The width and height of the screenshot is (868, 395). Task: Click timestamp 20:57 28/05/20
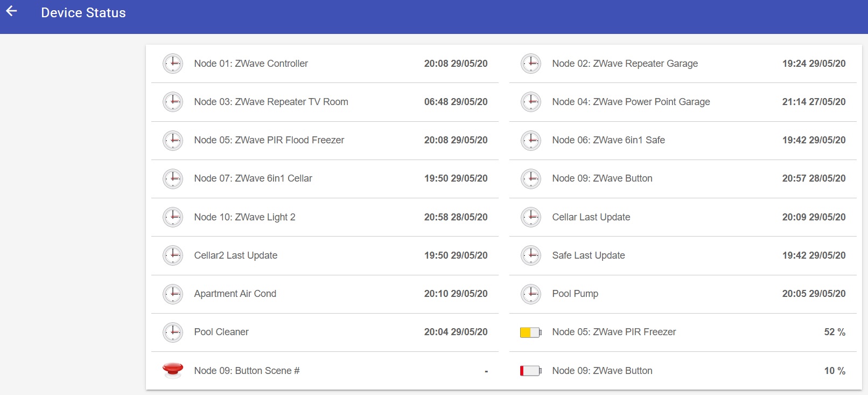(x=814, y=178)
